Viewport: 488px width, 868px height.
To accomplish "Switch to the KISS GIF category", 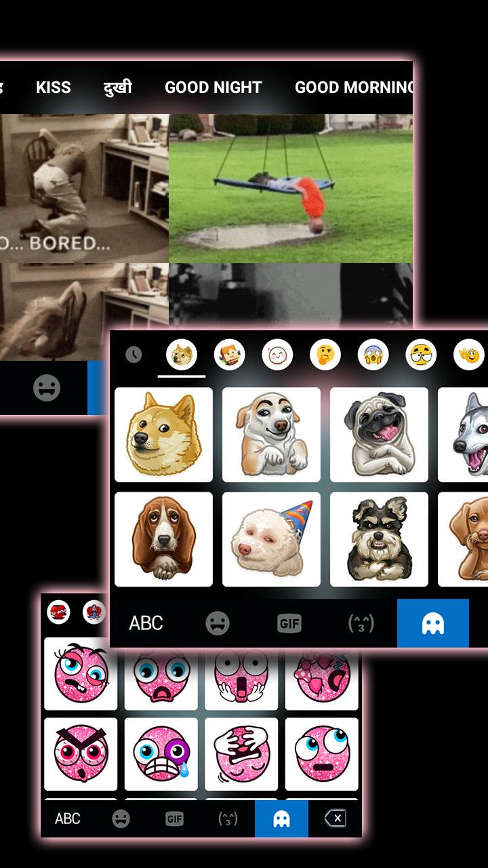I will pos(54,87).
